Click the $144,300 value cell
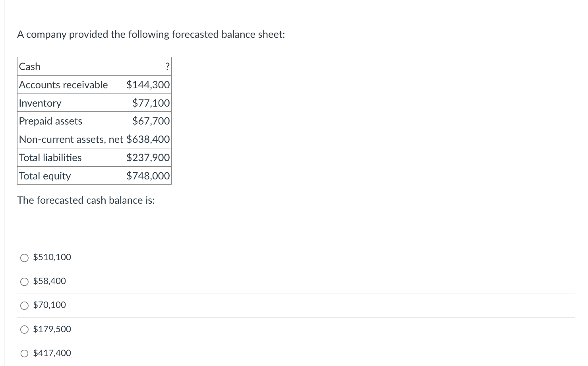Screen dimensions: 588x366 (x=148, y=85)
